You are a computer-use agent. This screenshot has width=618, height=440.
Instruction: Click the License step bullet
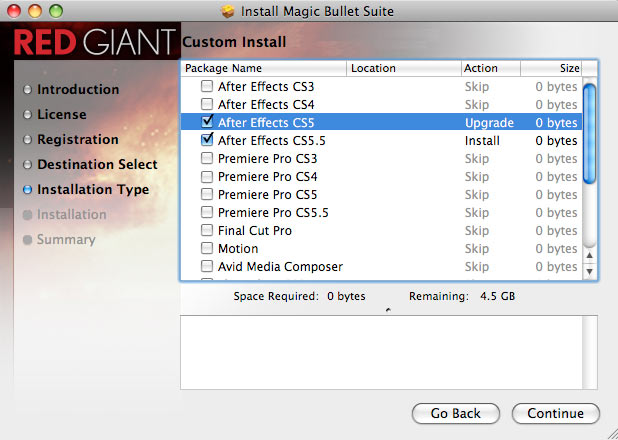(x=27, y=115)
